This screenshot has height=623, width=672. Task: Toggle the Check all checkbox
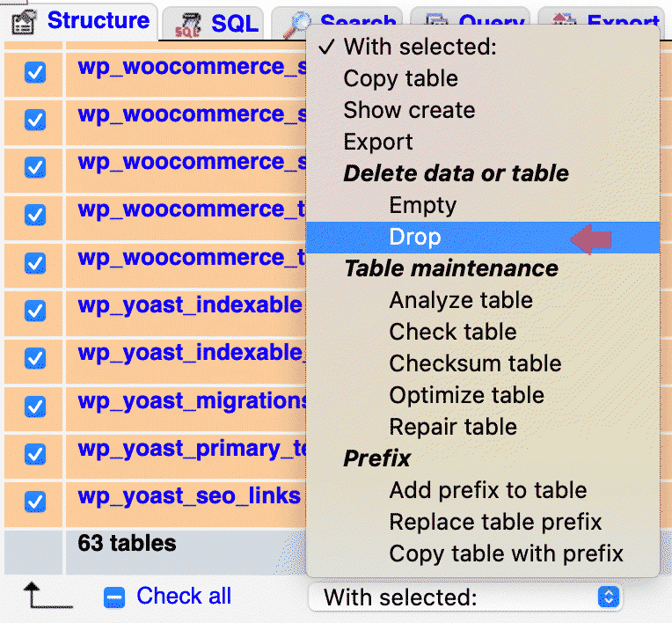pyautogui.click(x=114, y=597)
